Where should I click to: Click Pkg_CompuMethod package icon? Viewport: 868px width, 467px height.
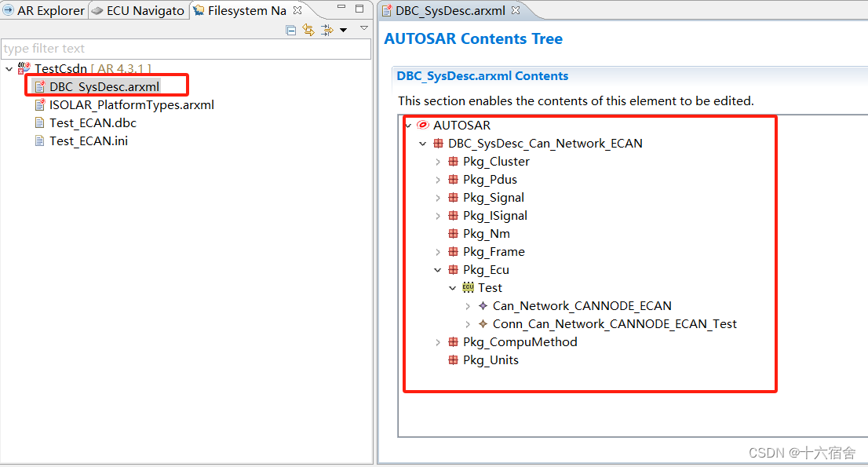pyautogui.click(x=453, y=342)
